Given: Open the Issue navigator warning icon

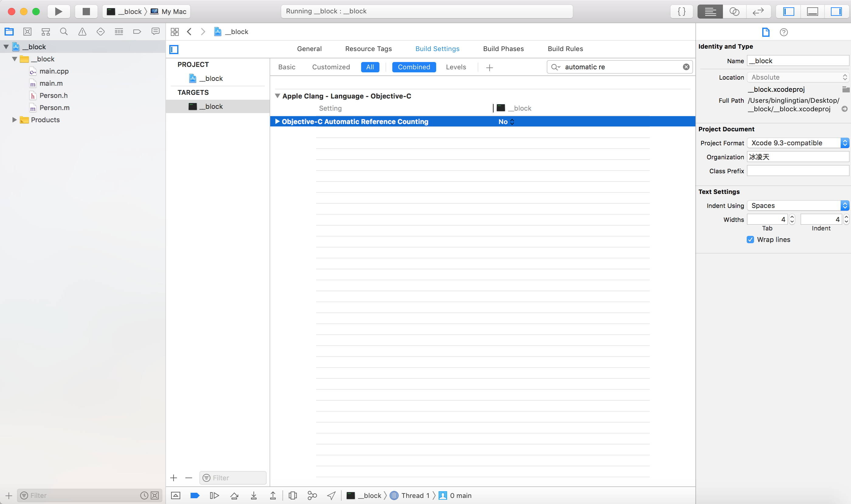Looking at the screenshot, I should (x=82, y=32).
